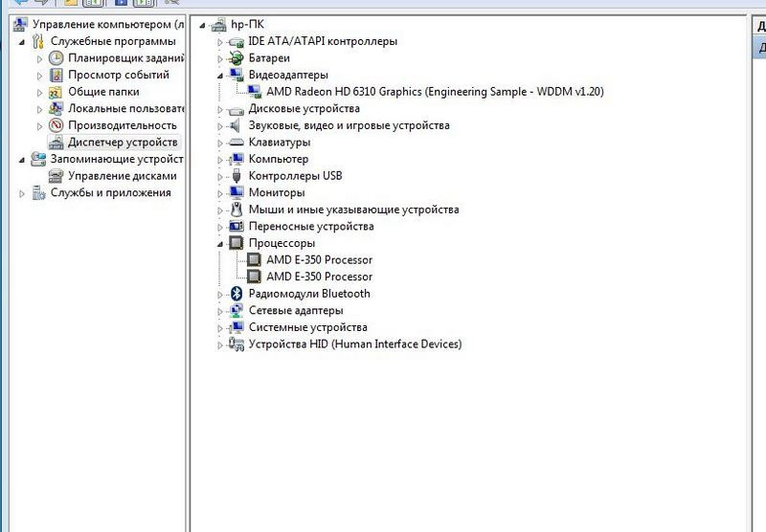The height and width of the screenshot is (532, 766).
Task: Click the Просмотр событий icon
Action: pyautogui.click(x=56, y=76)
